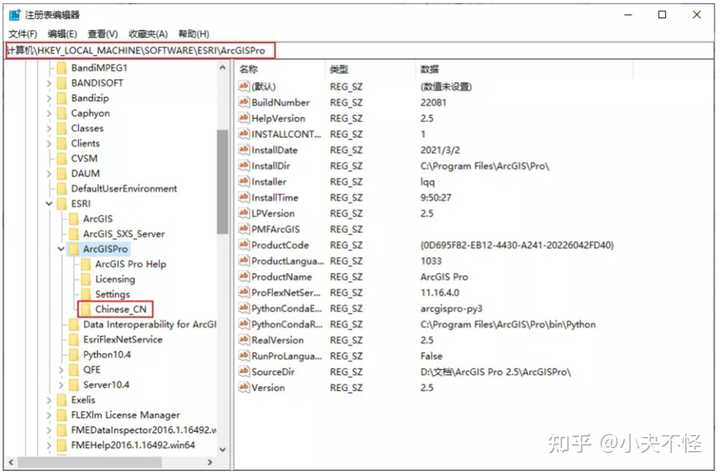Click the RealVersion string value icon
720x473 pixels.
(244, 340)
